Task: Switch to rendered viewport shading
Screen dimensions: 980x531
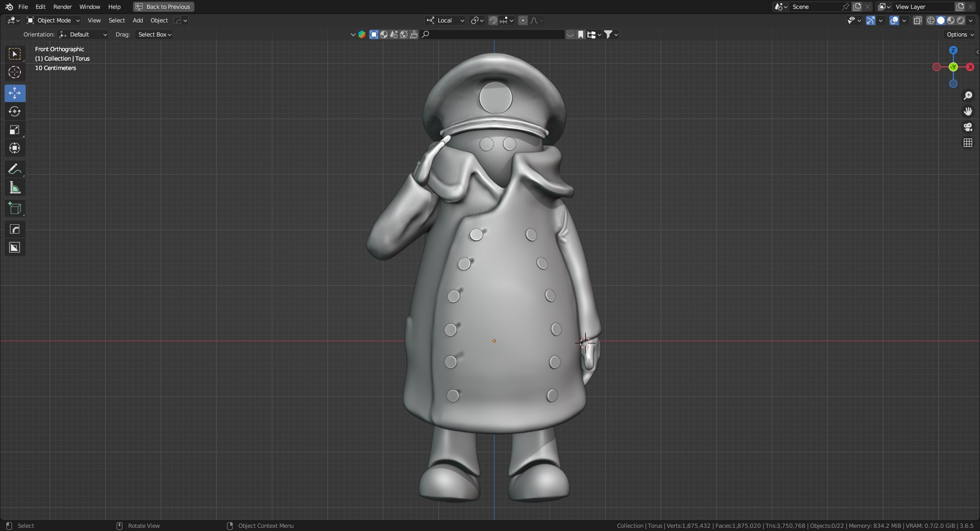Action: 961,20
